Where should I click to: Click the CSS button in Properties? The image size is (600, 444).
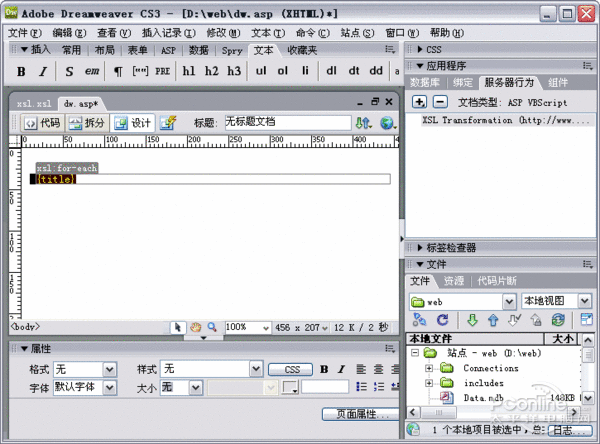coord(291,370)
